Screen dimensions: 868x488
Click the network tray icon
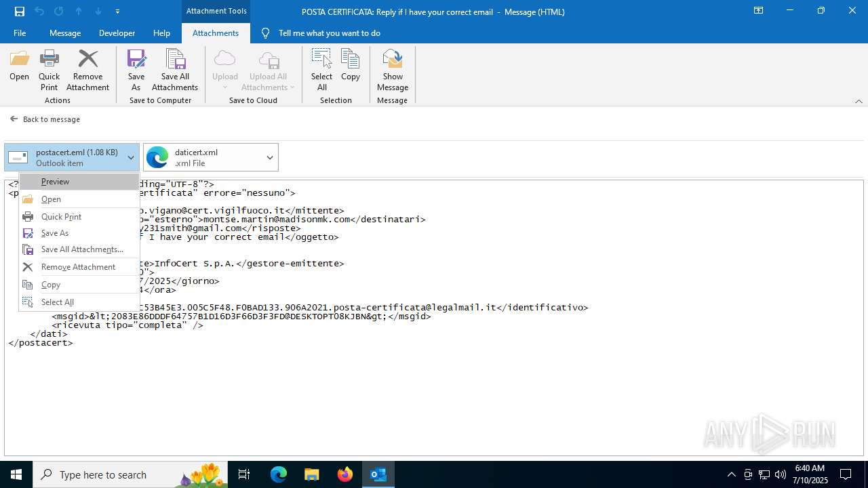coord(764,474)
